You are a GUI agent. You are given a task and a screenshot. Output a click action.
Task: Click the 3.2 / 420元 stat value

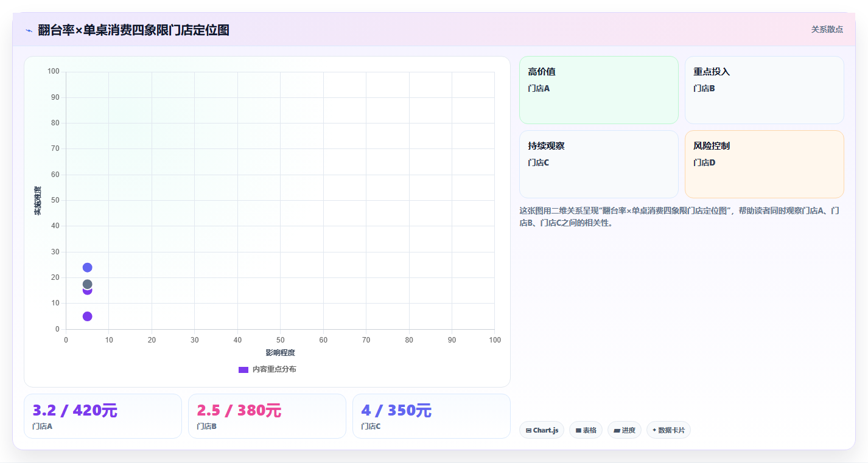[75, 411]
